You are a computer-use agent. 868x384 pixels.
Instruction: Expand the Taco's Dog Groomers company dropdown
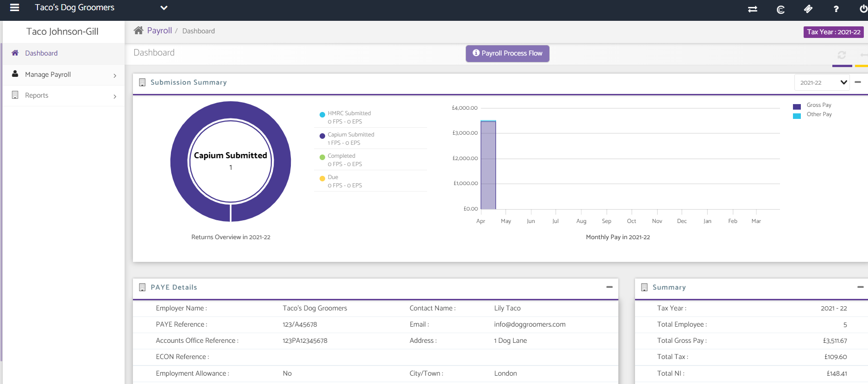164,8
